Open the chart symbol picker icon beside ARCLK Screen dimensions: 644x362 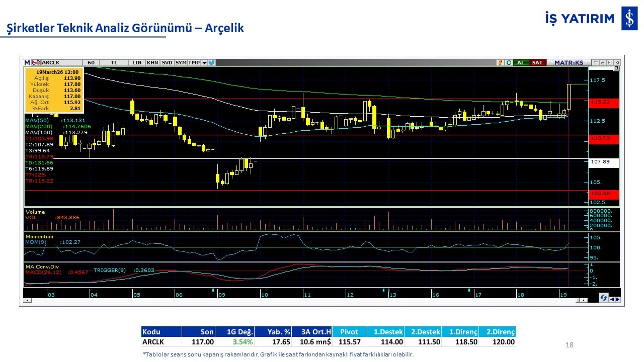click(x=36, y=63)
